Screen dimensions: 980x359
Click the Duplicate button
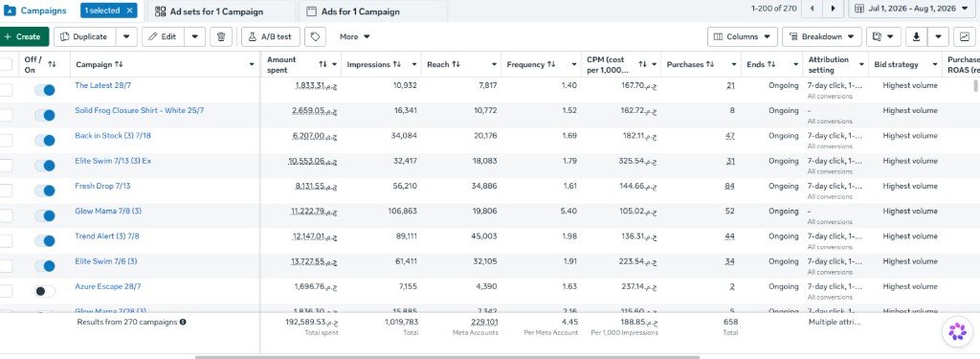84,37
